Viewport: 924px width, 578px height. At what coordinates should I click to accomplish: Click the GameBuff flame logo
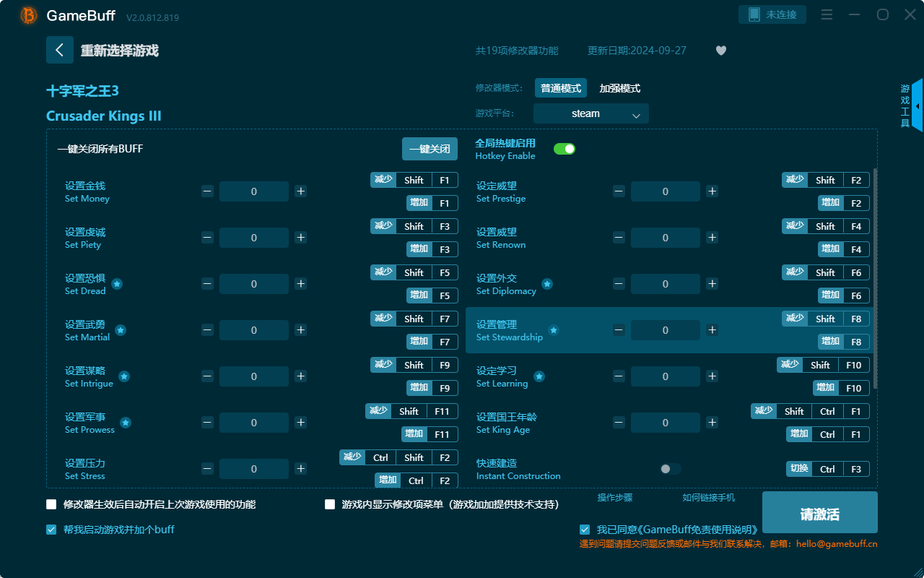pyautogui.click(x=27, y=14)
